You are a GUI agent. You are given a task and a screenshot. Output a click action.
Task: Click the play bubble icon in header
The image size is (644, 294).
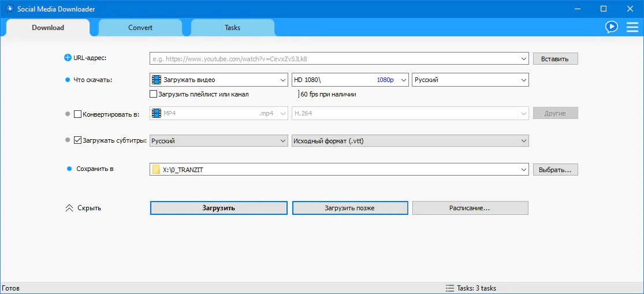pos(611,27)
